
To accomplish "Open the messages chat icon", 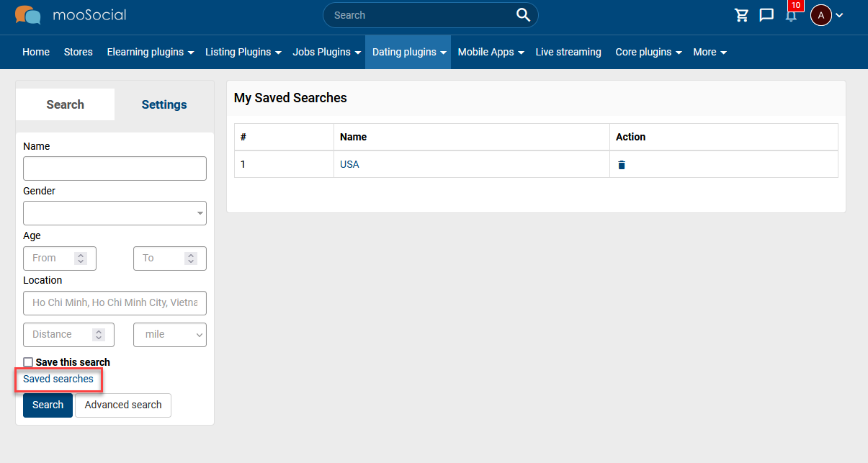I will (x=766, y=15).
